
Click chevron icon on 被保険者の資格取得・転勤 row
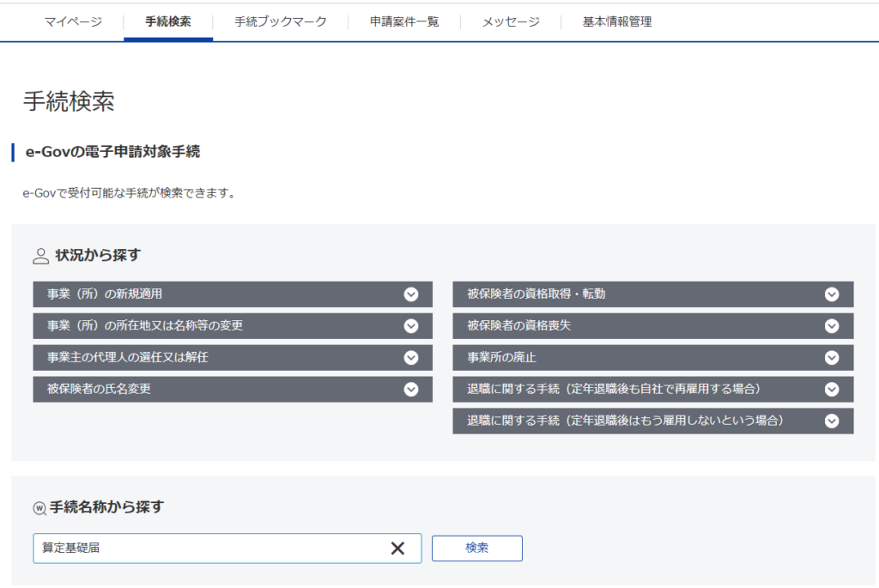click(831, 294)
